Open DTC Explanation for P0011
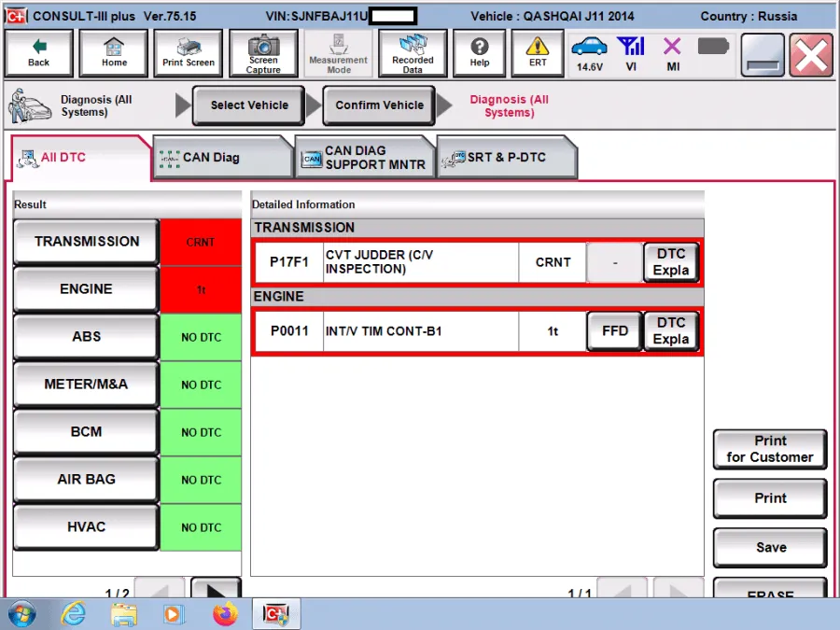 point(671,331)
